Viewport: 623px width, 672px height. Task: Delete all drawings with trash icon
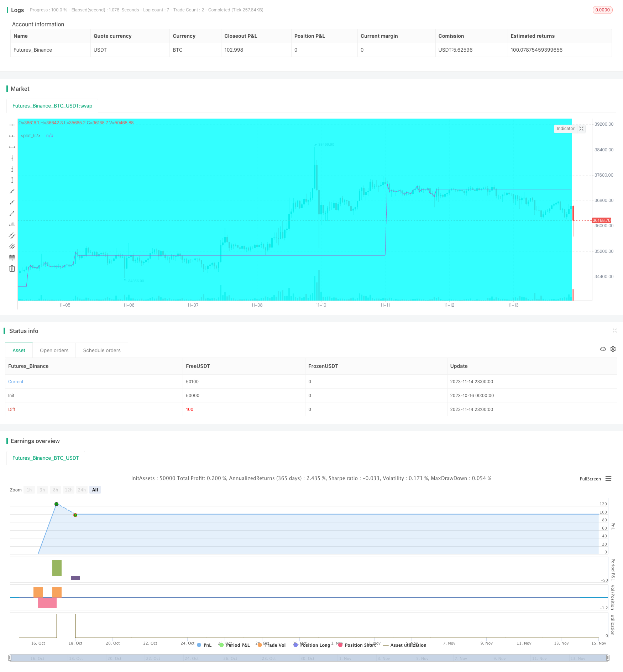[12, 269]
